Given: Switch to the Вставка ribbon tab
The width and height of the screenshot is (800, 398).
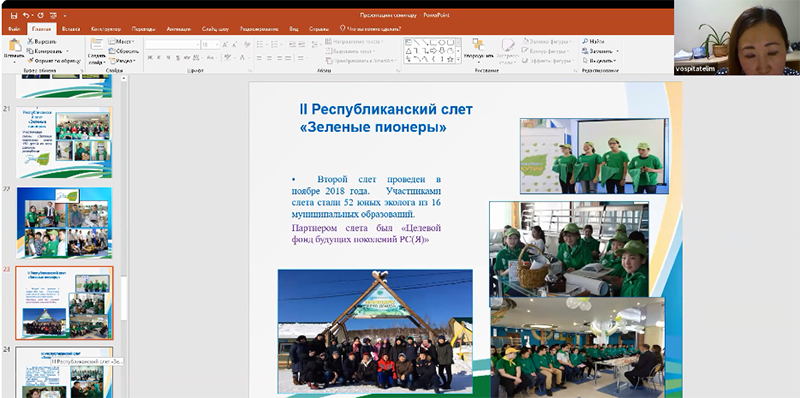Looking at the screenshot, I should point(71,29).
